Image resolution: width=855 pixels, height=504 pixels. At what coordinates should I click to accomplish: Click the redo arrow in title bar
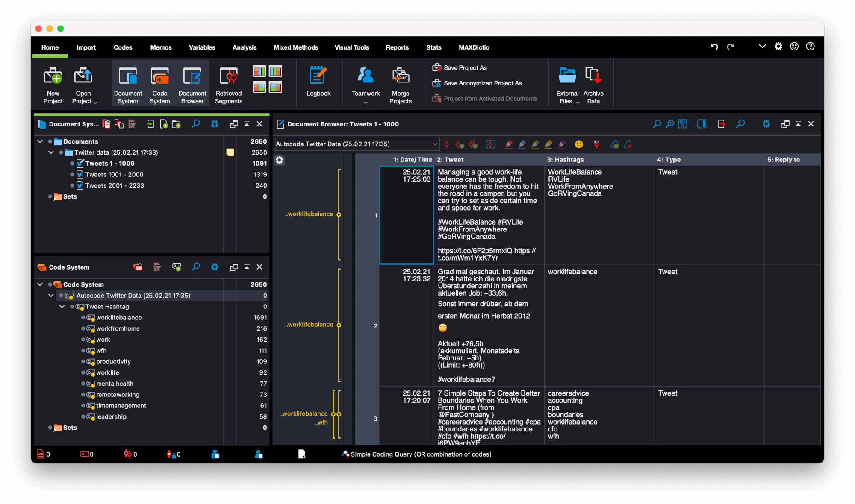[x=731, y=47]
